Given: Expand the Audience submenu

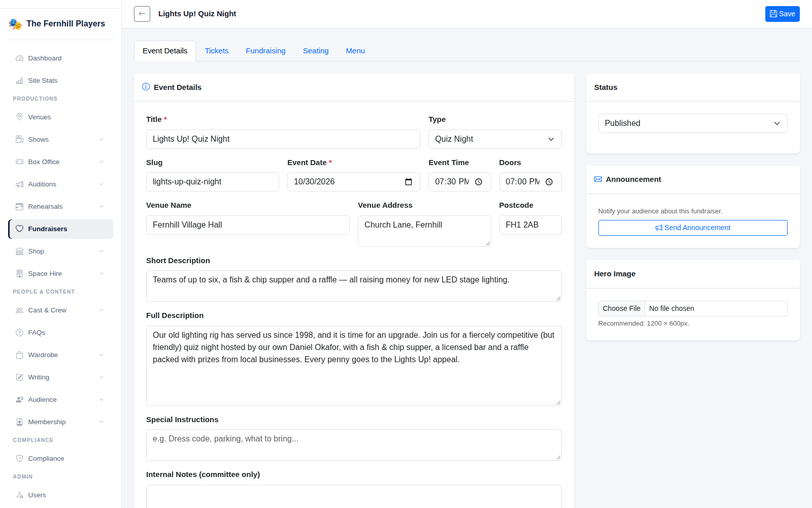Looking at the screenshot, I should (x=60, y=400).
